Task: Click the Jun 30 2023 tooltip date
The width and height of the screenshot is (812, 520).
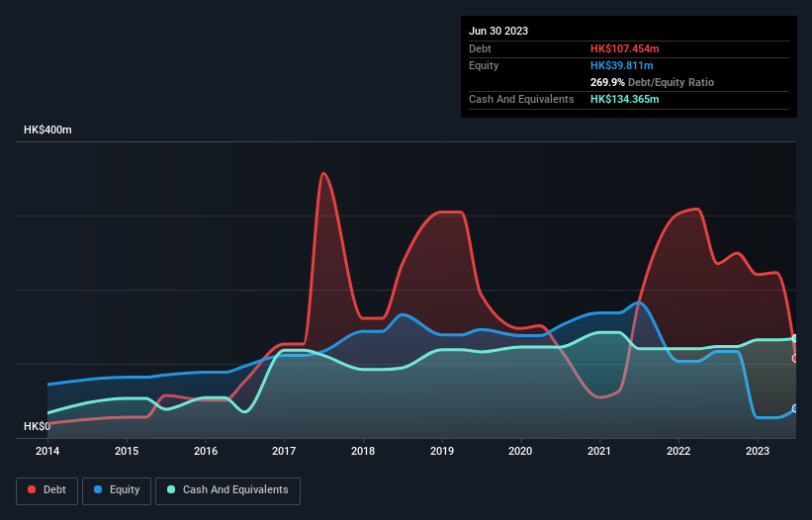Action: 498,31
